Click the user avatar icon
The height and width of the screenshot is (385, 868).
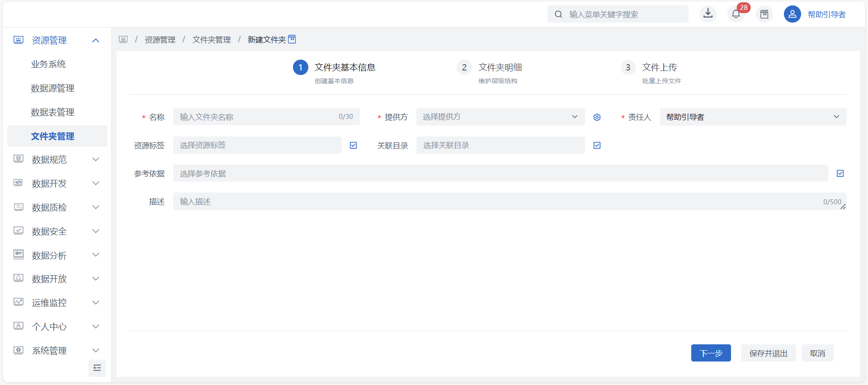[x=793, y=14]
